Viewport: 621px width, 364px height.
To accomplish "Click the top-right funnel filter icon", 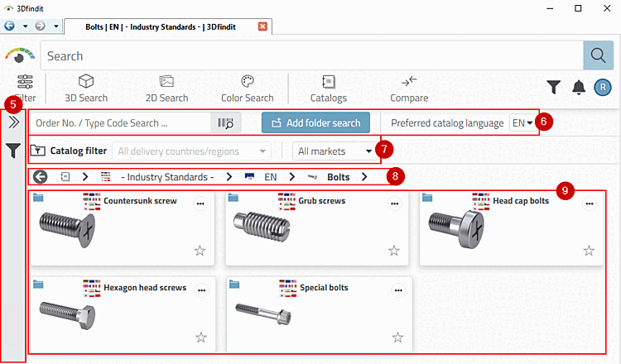I will point(554,87).
